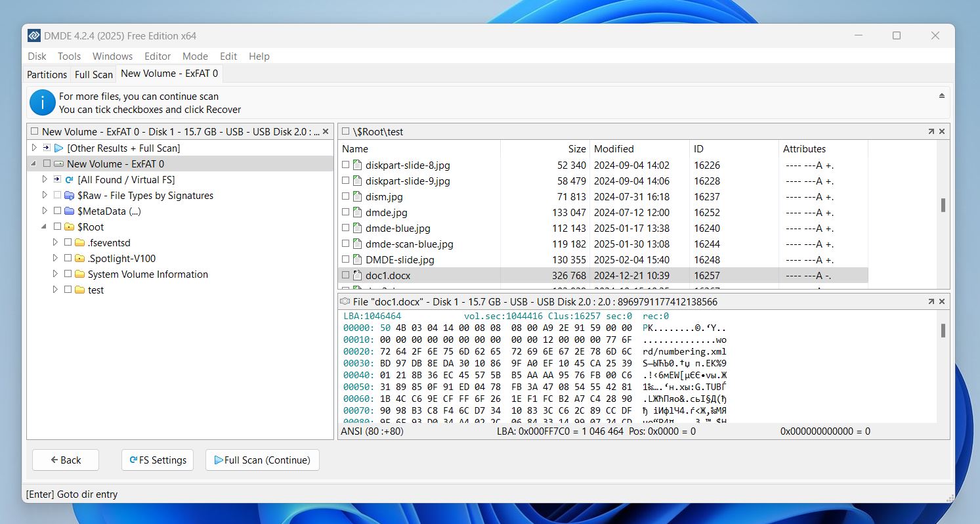This screenshot has width=980, height=524.
Task: Close the doc1.docx hex viewer panel
Action: (x=942, y=301)
